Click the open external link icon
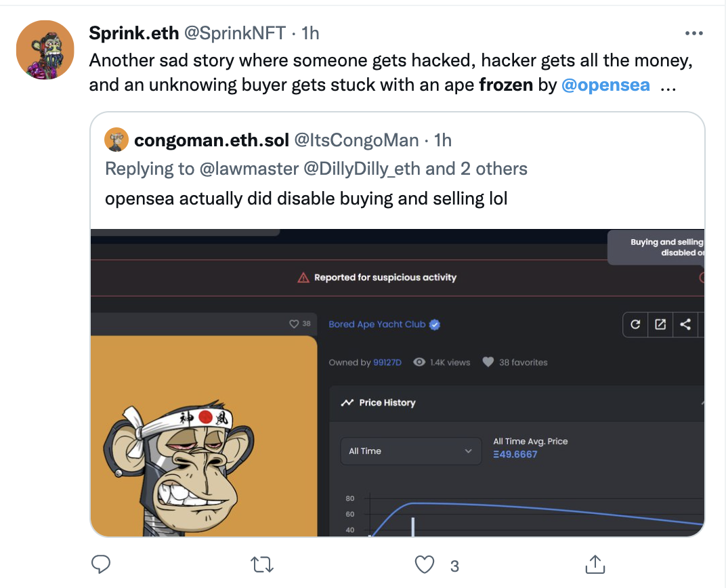 (x=660, y=324)
